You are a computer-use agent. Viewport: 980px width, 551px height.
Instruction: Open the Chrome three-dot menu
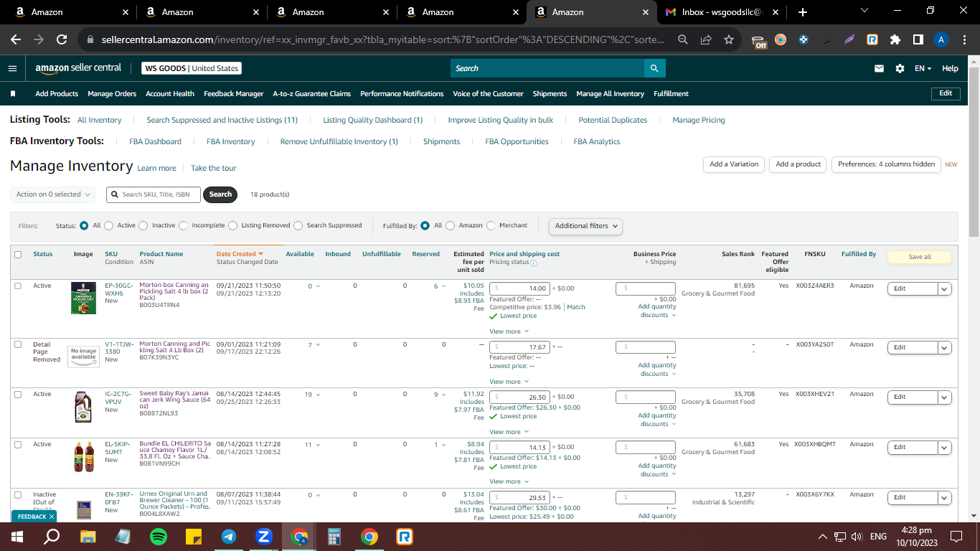(963, 40)
